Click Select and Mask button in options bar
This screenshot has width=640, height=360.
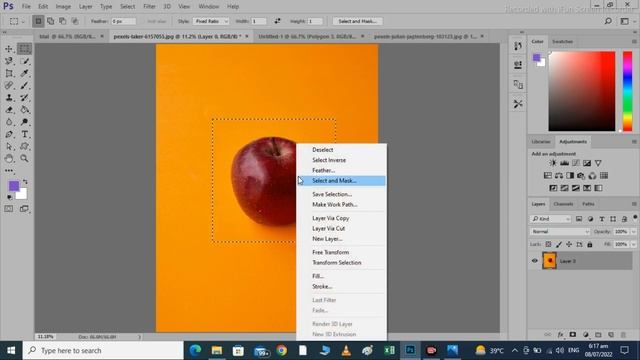tap(358, 21)
